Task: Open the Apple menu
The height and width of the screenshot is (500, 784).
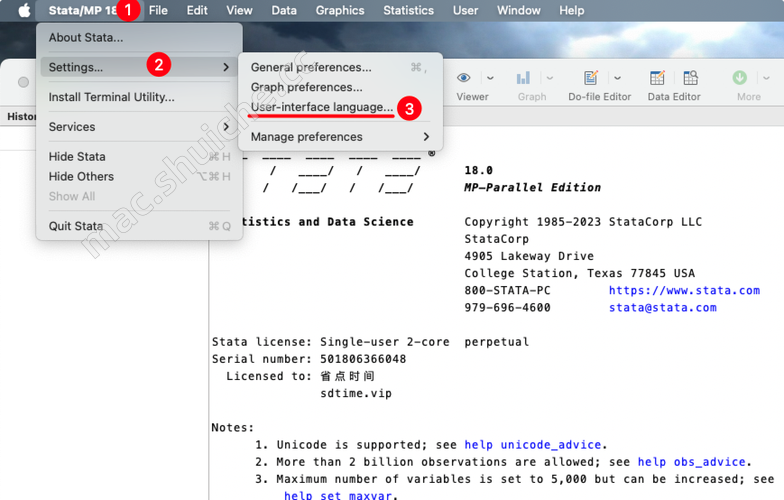Action: click(24, 10)
